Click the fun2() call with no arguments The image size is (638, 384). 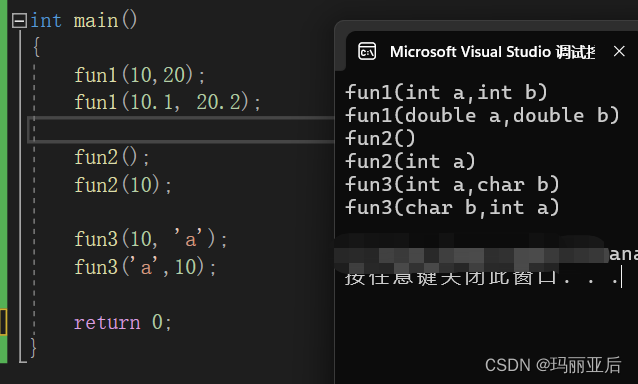112,157
